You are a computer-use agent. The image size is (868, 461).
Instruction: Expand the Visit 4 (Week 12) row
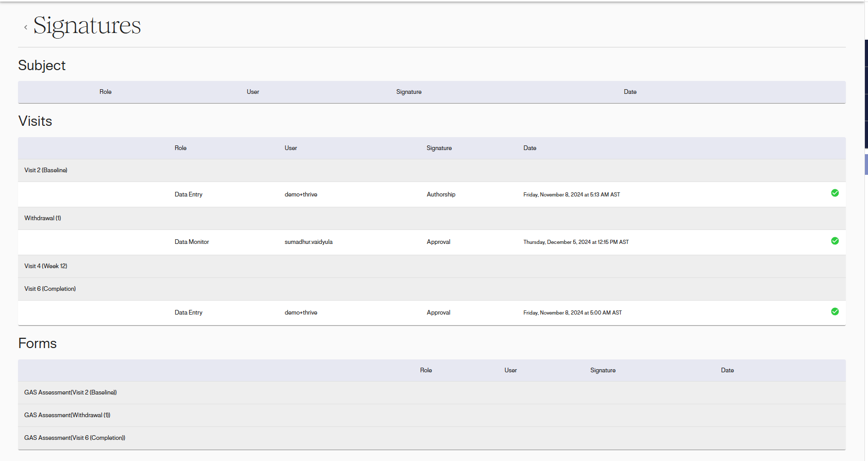[x=46, y=266]
